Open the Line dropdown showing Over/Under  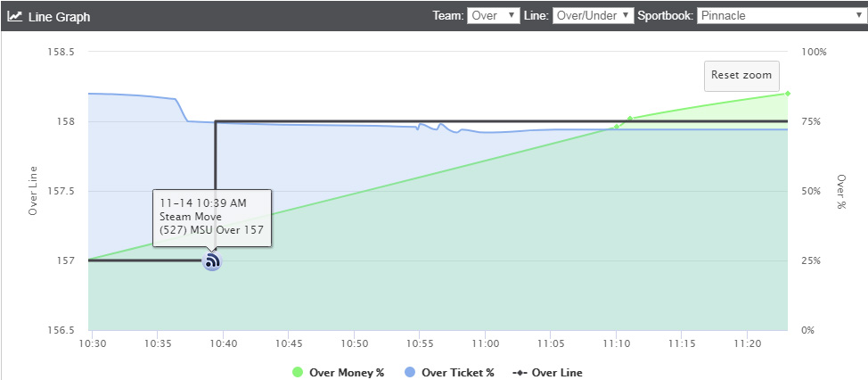593,15
